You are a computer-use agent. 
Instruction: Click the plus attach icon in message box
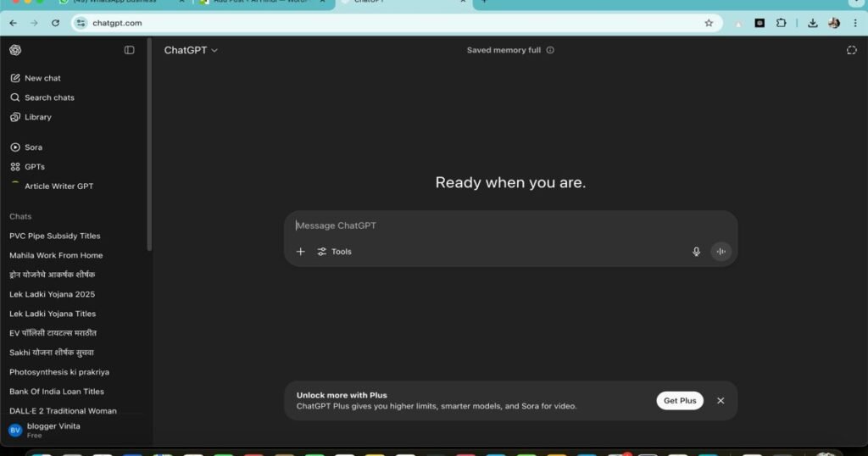(301, 251)
